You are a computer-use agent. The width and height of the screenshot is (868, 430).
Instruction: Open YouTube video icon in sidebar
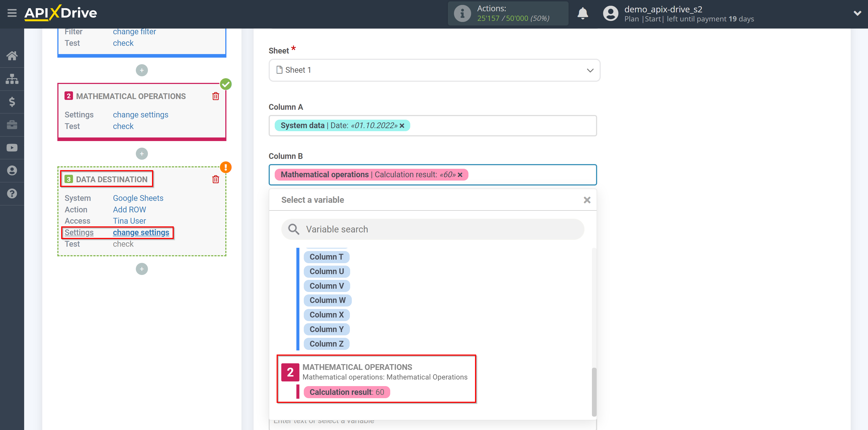tap(12, 148)
